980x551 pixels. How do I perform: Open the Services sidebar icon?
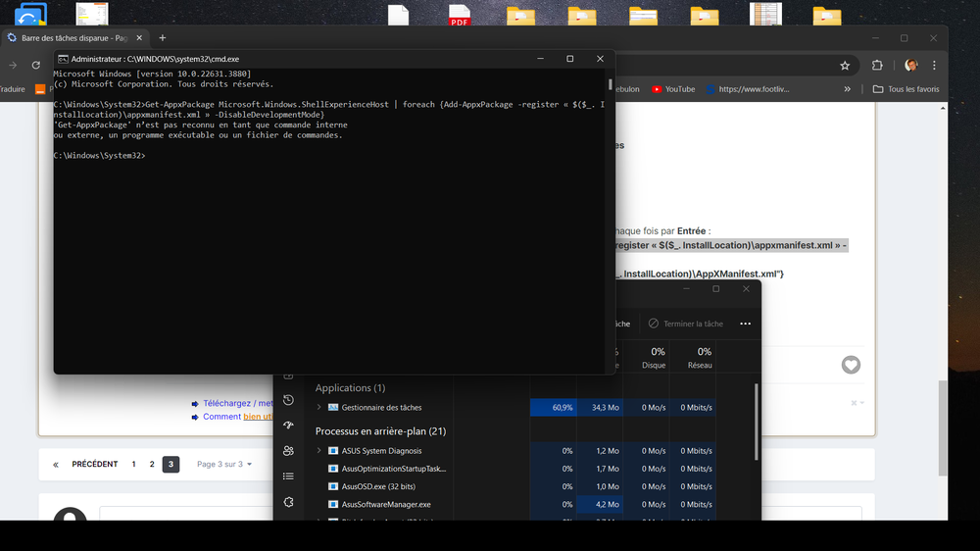[288, 502]
